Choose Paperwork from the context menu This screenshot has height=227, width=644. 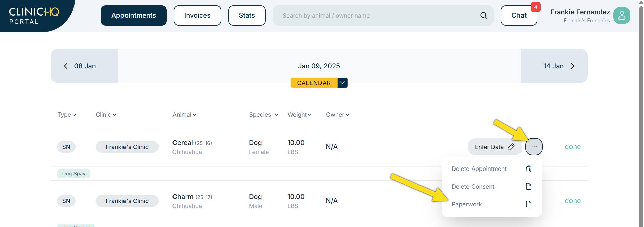coord(466,204)
